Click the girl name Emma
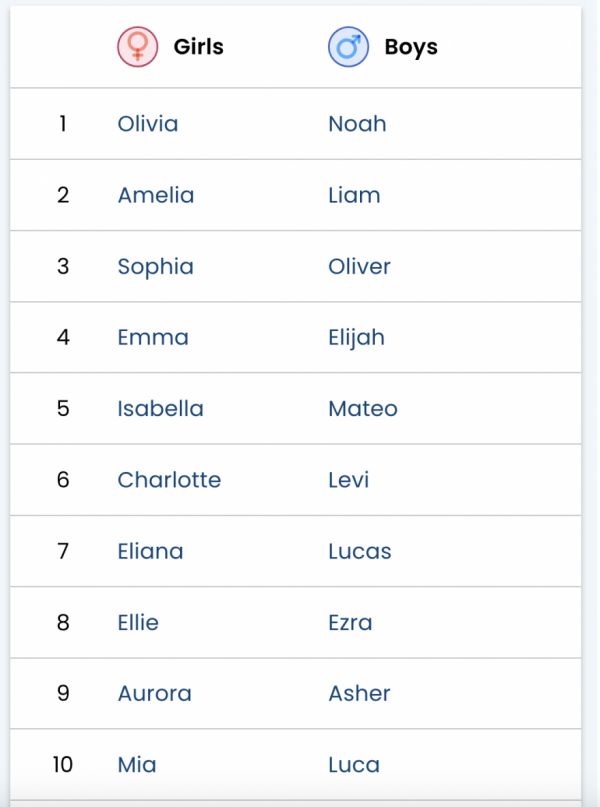 153,337
